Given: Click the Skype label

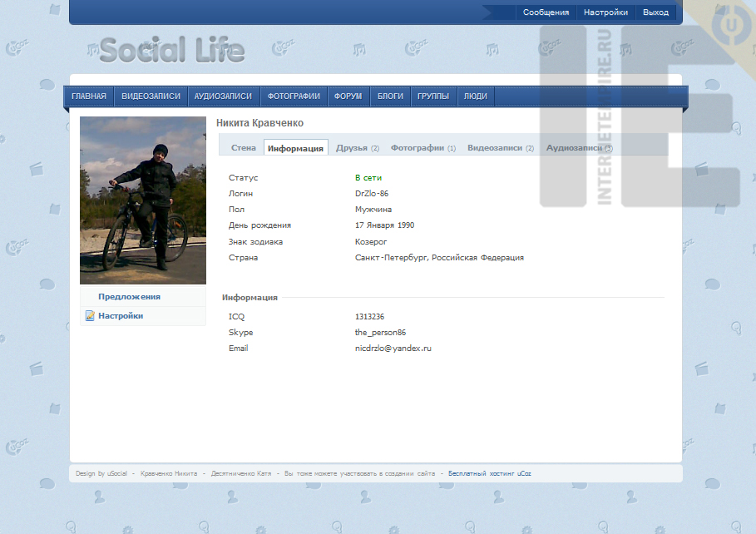Looking at the screenshot, I should click(x=240, y=333).
